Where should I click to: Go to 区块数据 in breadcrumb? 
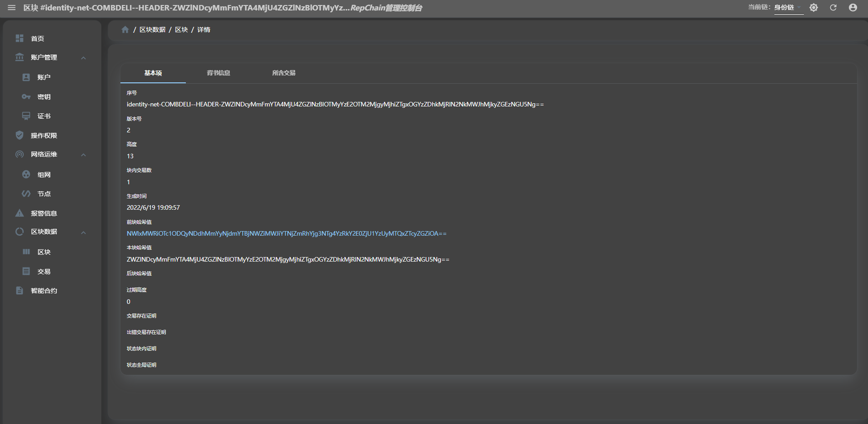[152, 30]
